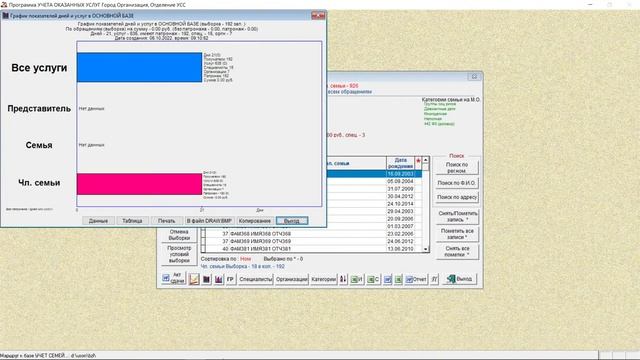Click 'Снять/Пометить запись *' button
This screenshot has width=640, height=360.
coord(457,216)
